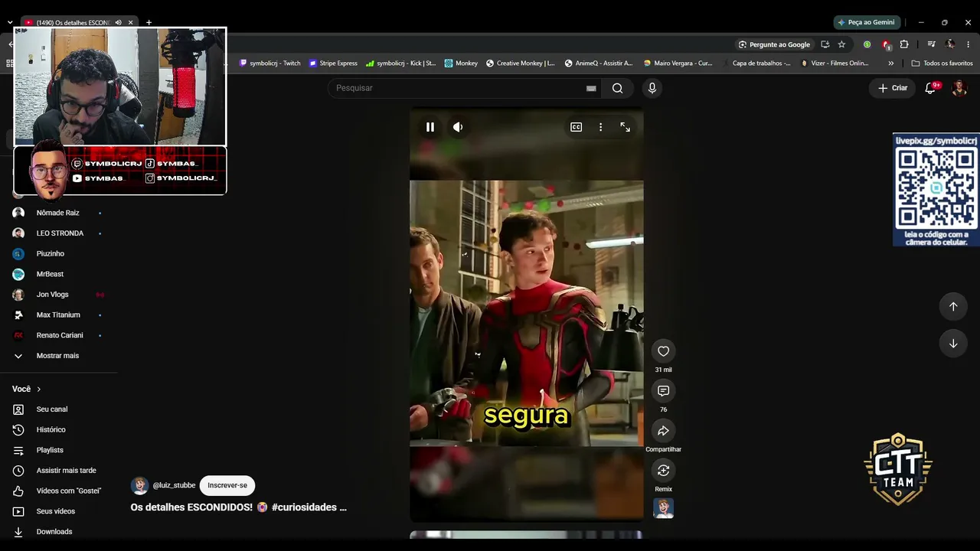This screenshot has height=551, width=980.
Task: Expand the Short to fullscreen
Action: [626, 127]
